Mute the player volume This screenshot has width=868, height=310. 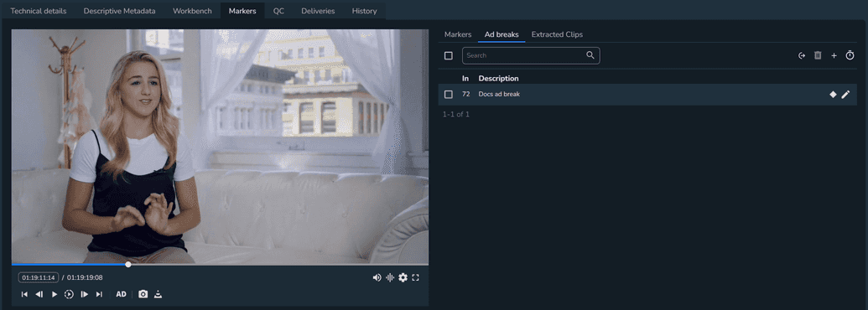(x=377, y=277)
